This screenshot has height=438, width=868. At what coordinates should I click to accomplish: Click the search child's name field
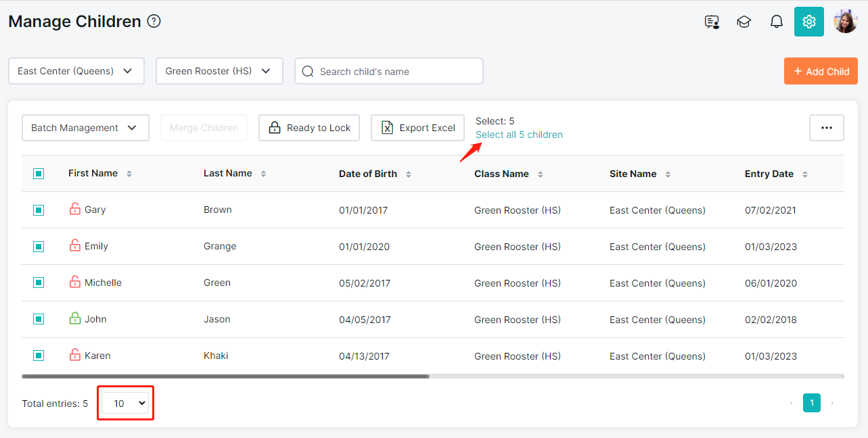point(396,71)
